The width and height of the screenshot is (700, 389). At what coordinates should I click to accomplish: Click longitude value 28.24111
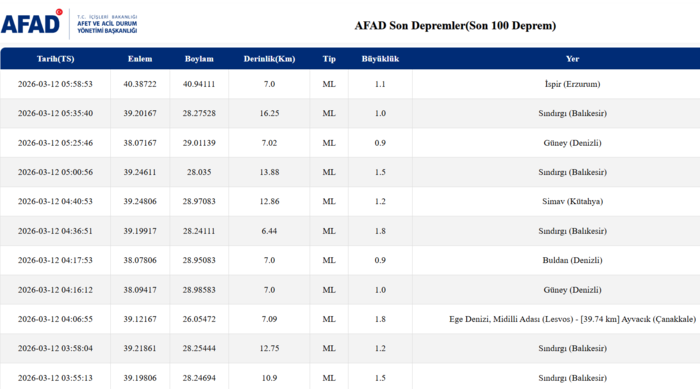click(199, 231)
